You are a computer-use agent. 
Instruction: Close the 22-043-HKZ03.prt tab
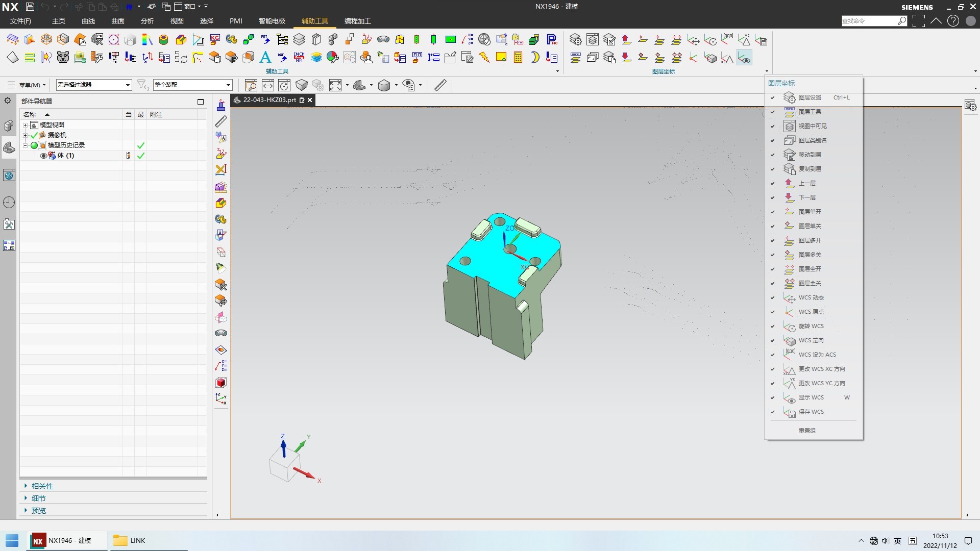(310, 100)
